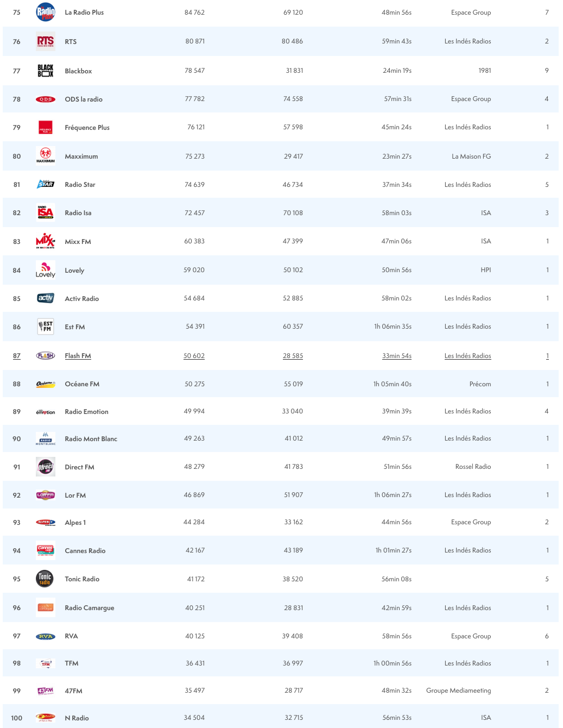Click the Maxximum station logo
This screenshot has width=563, height=728.
(x=46, y=155)
